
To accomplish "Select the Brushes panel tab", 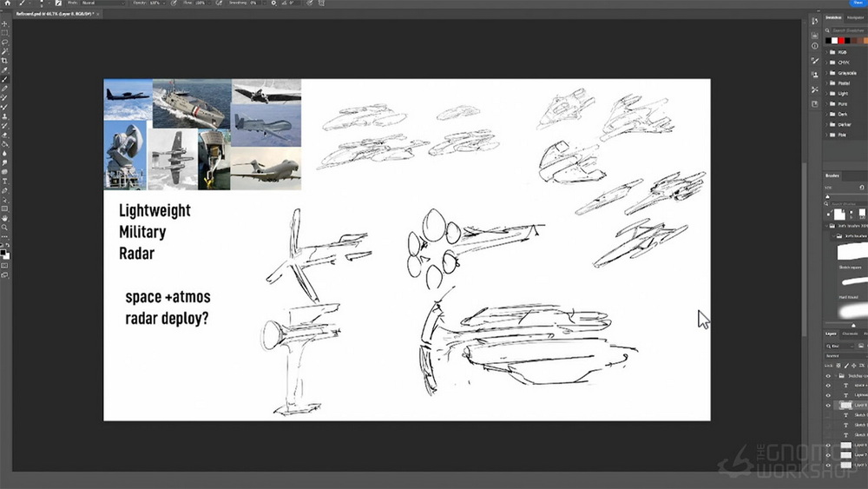I will tap(832, 175).
